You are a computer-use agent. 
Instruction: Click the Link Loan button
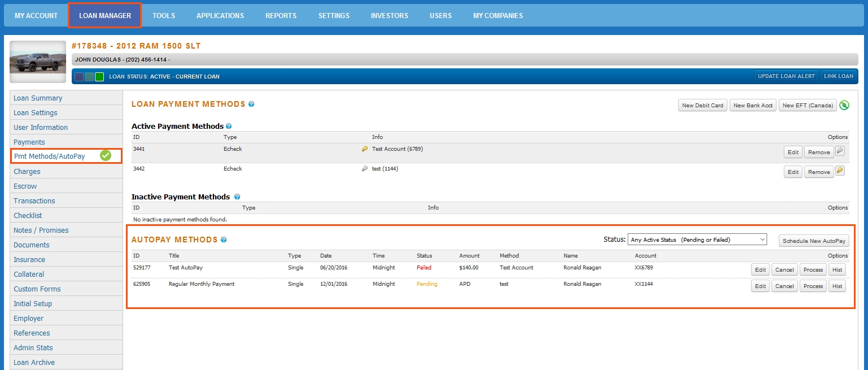pyautogui.click(x=839, y=76)
